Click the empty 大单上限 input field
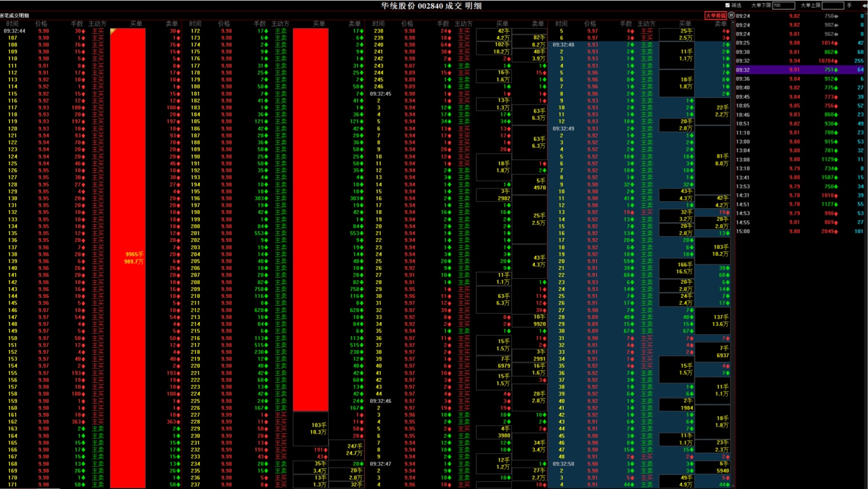 [x=832, y=5]
